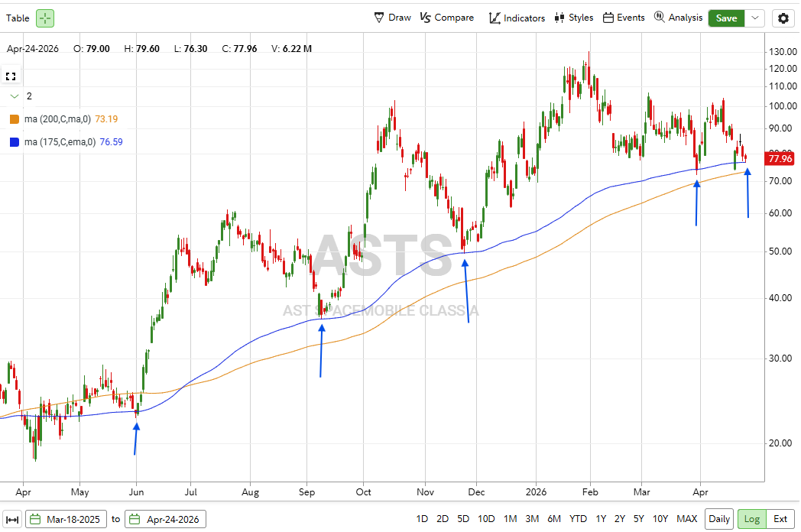The height and width of the screenshot is (532, 801).
Task: Select the 6M time range
Action: point(554,519)
